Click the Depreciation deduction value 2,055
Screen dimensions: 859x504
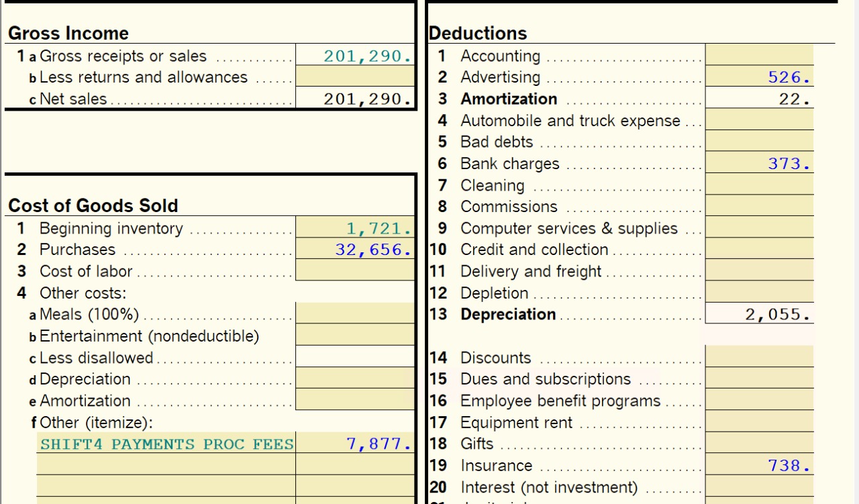pos(759,314)
